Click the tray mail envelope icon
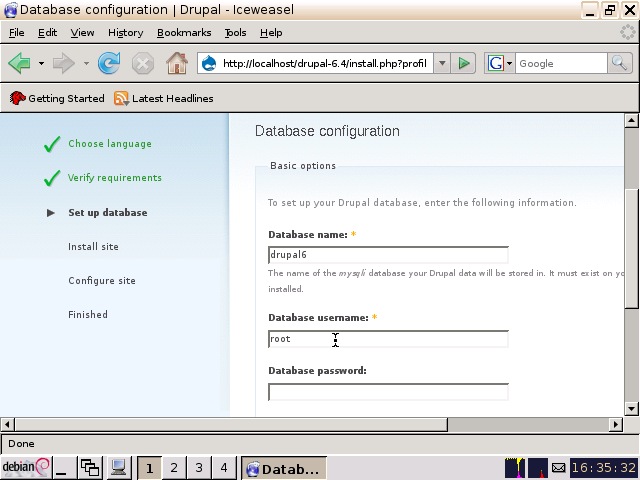Screen dimensions: 640x480 pyautogui.click(x=558, y=468)
